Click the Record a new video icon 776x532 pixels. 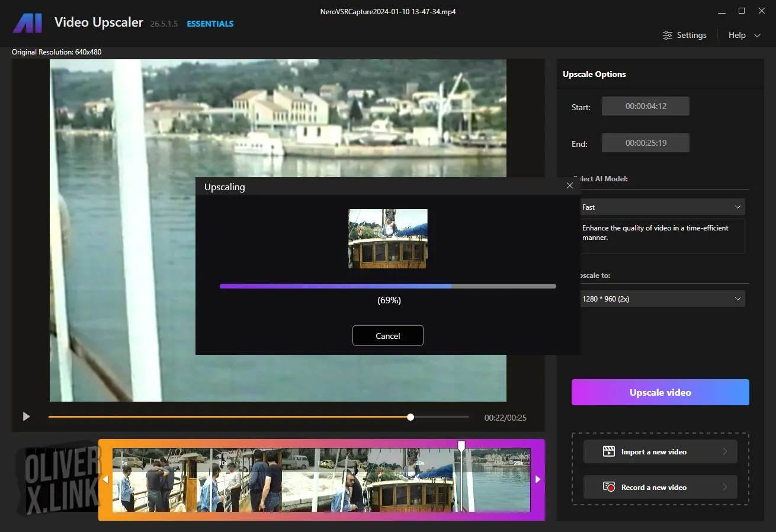(608, 487)
